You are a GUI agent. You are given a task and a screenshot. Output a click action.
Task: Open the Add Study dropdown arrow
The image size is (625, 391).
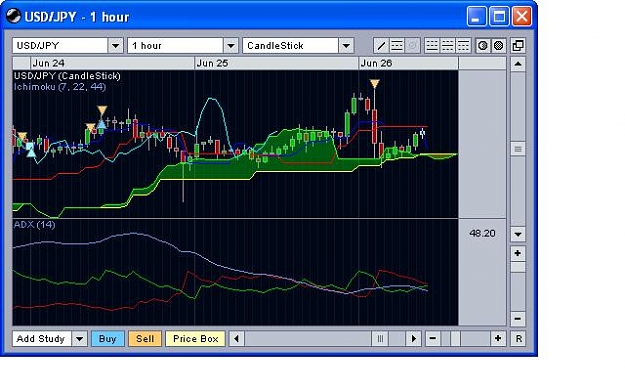pos(79,339)
